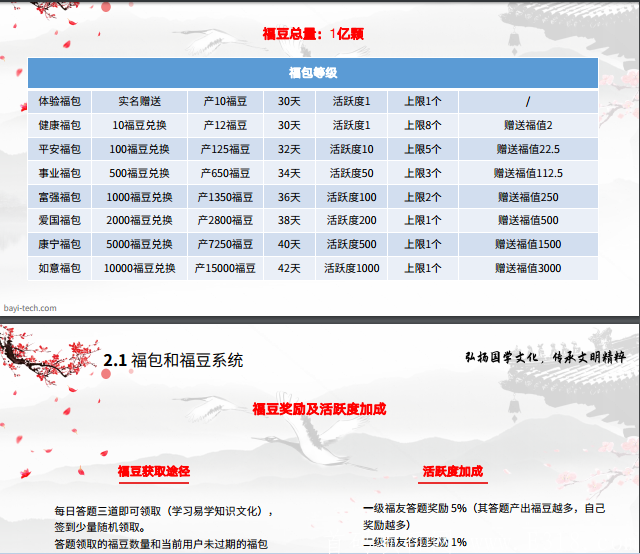Select the '上限3个' cell
Screen dimensions: 640x554
423,173
